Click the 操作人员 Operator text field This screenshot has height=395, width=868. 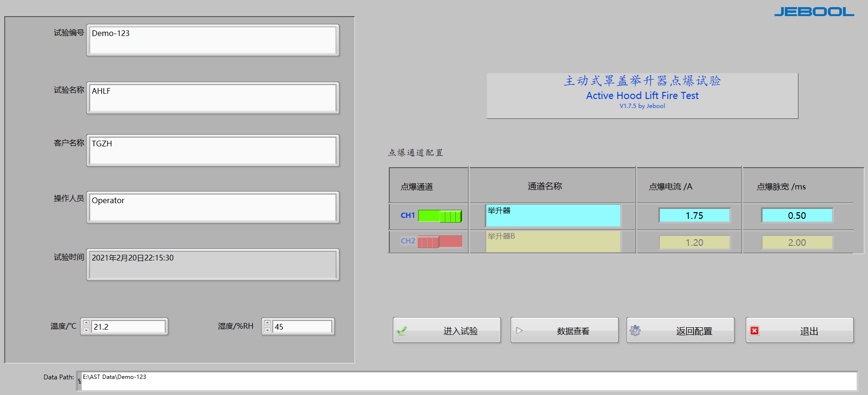[x=213, y=207]
